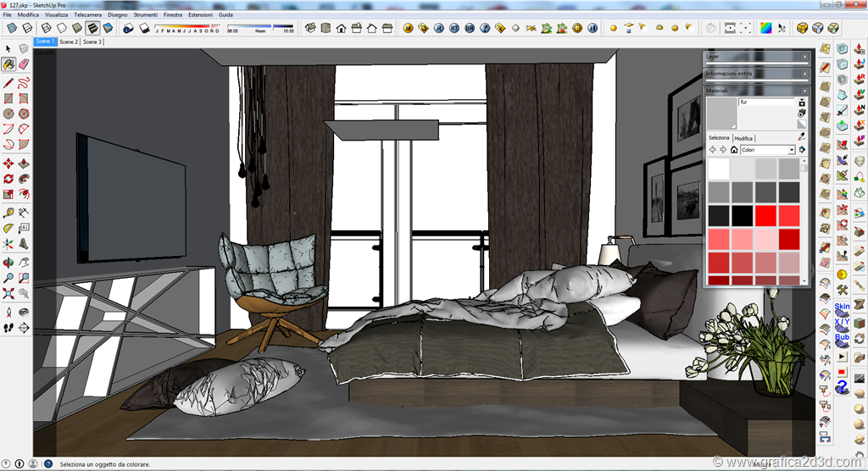Click the eyedropper sample paint icon
Viewport: 868px width, 471px height.
(x=802, y=136)
